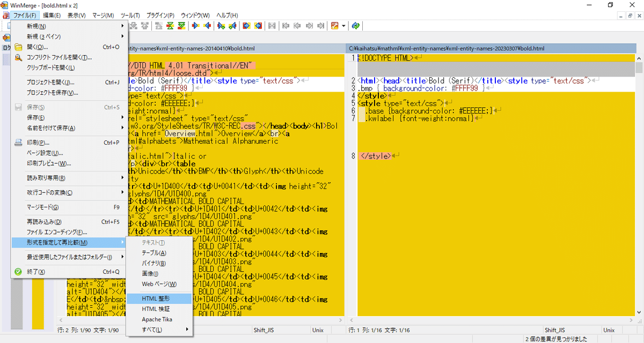Viewport: 644px width, 343px height.
Task: Choose プロジェクトを保存(V)
Action: [x=69, y=93]
